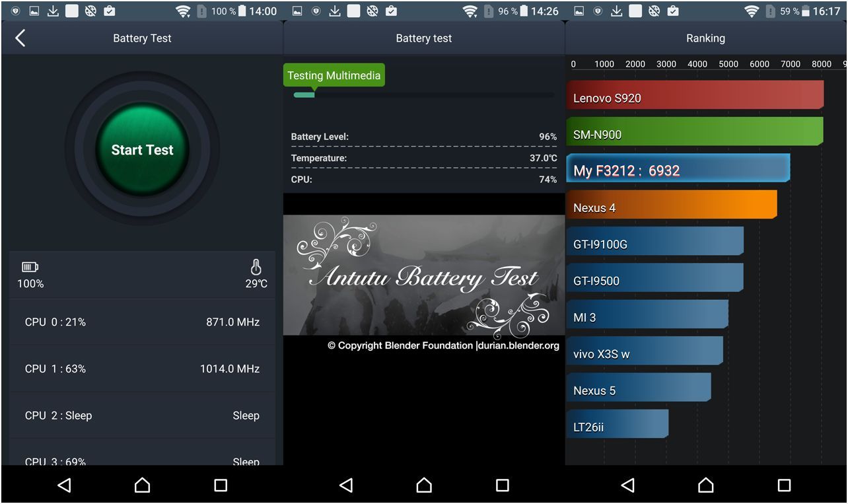848x504 pixels.
Task: Tap the My F3212 : 6932 score bar
Action: point(678,168)
